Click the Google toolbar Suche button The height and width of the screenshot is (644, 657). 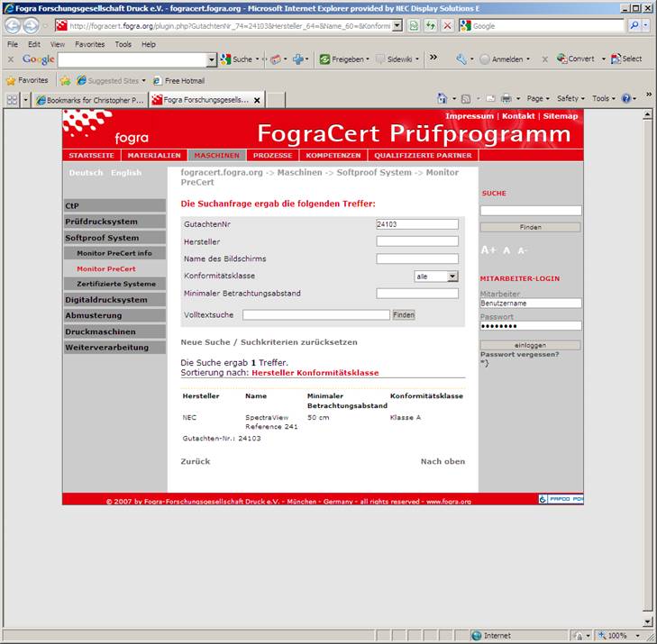pyautogui.click(x=237, y=59)
